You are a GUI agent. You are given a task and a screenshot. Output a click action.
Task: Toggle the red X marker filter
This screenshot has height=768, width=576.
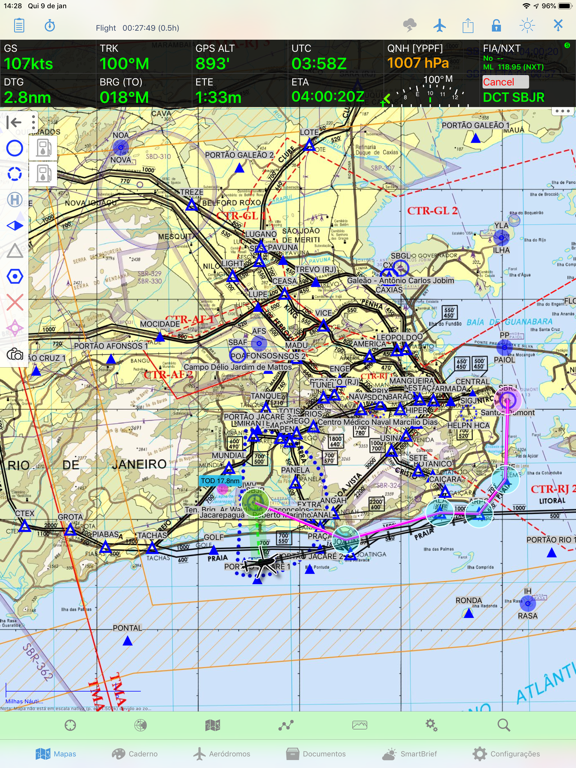[x=15, y=302]
